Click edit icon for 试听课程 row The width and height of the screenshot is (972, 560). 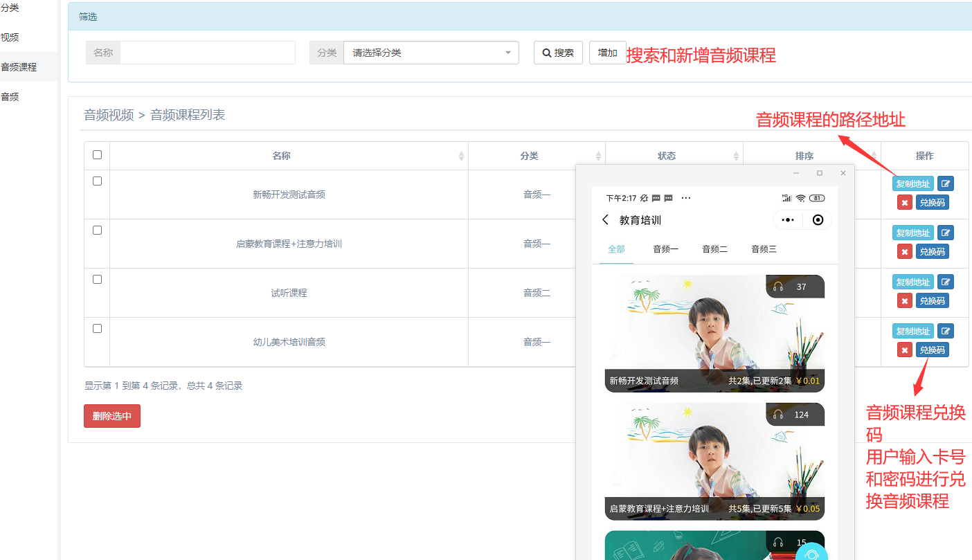(946, 282)
